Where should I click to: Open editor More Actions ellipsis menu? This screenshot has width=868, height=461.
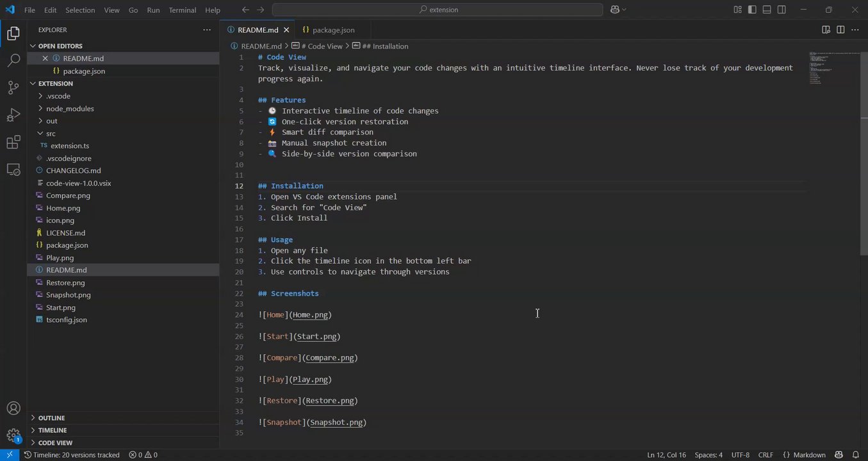pos(855,29)
